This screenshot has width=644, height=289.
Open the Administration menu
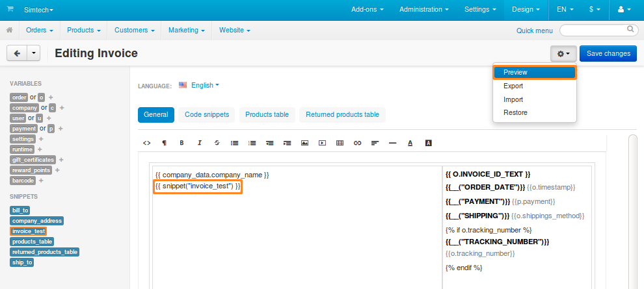[424, 10]
